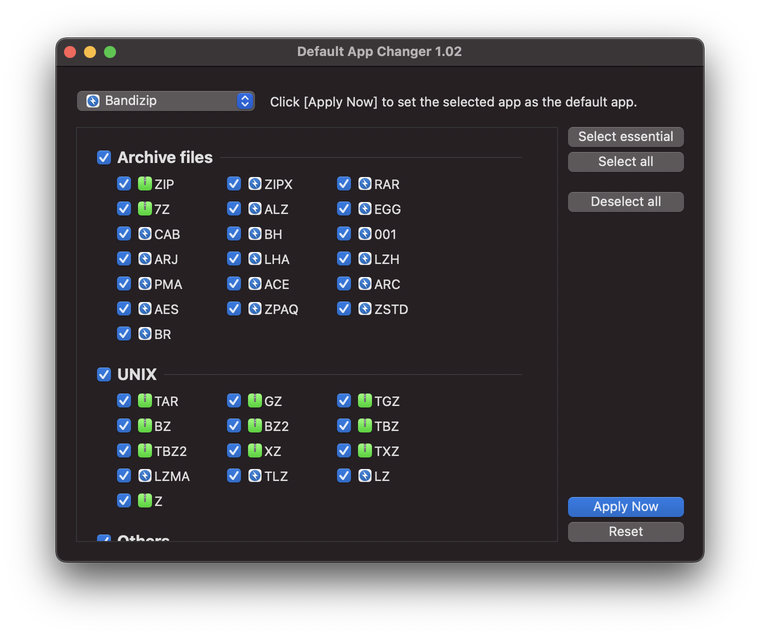Click the Bandizip icon beside ZSTD

point(364,309)
